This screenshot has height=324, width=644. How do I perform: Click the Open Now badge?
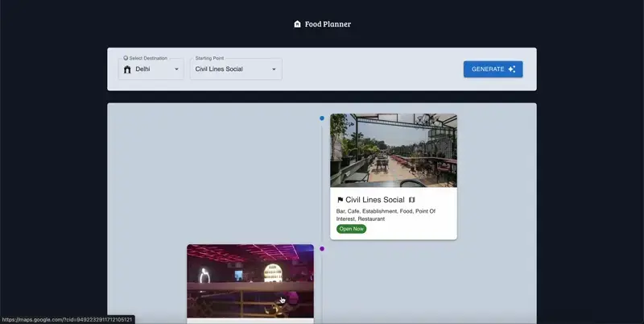352,229
